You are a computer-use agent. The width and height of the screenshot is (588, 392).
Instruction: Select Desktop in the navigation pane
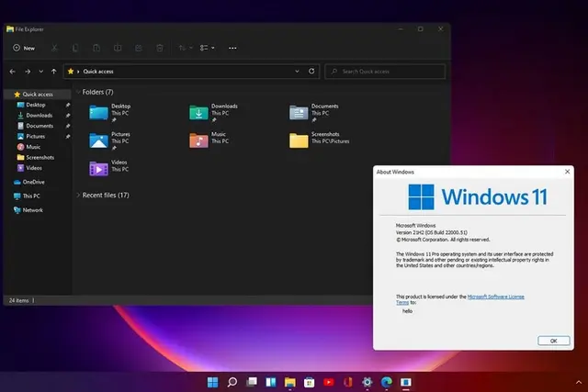tap(38, 105)
